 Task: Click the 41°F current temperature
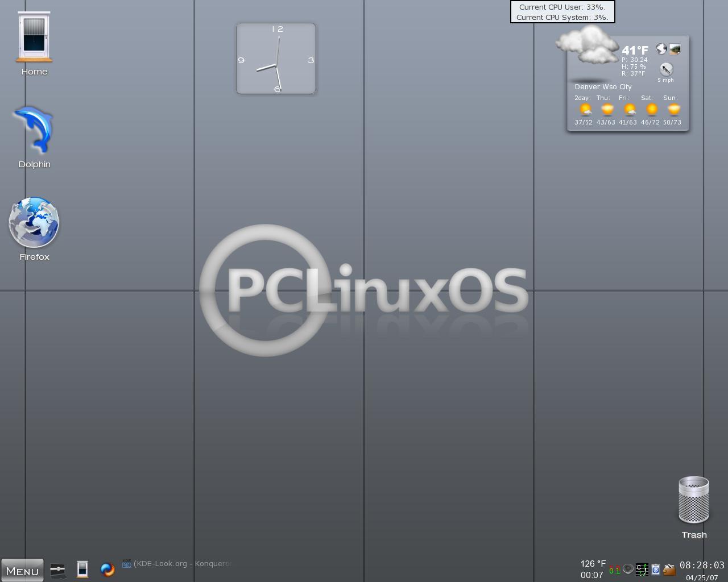coord(635,50)
